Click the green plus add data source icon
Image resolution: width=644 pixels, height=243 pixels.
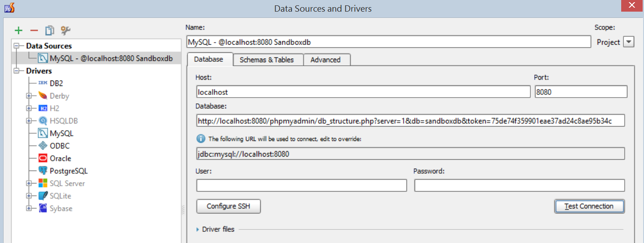click(x=18, y=30)
